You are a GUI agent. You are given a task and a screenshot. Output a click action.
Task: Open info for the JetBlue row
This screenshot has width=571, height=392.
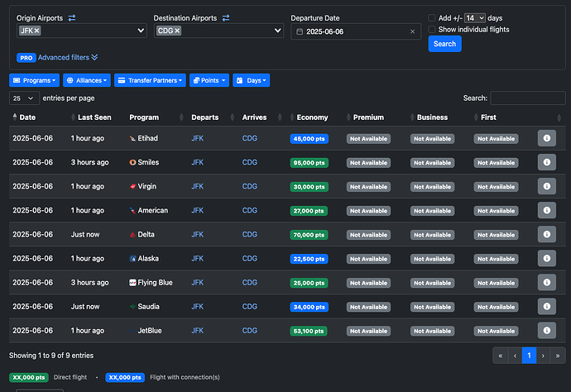tap(547, 331)
